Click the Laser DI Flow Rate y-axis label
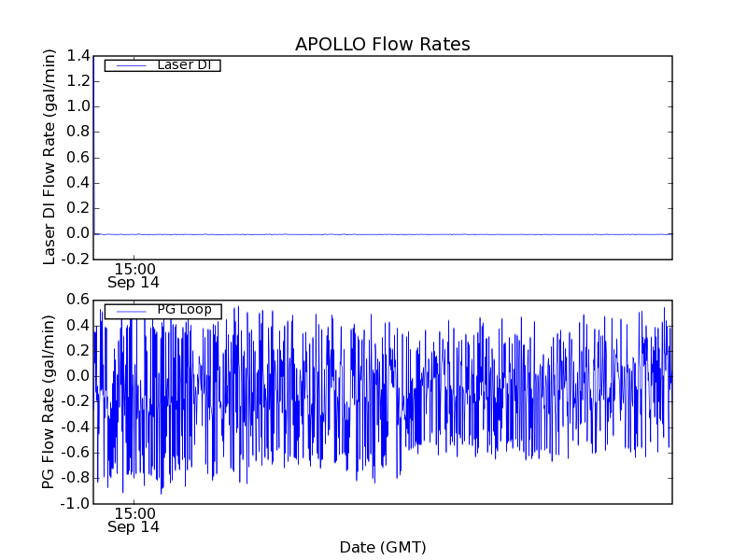 [x=50, y=157]
